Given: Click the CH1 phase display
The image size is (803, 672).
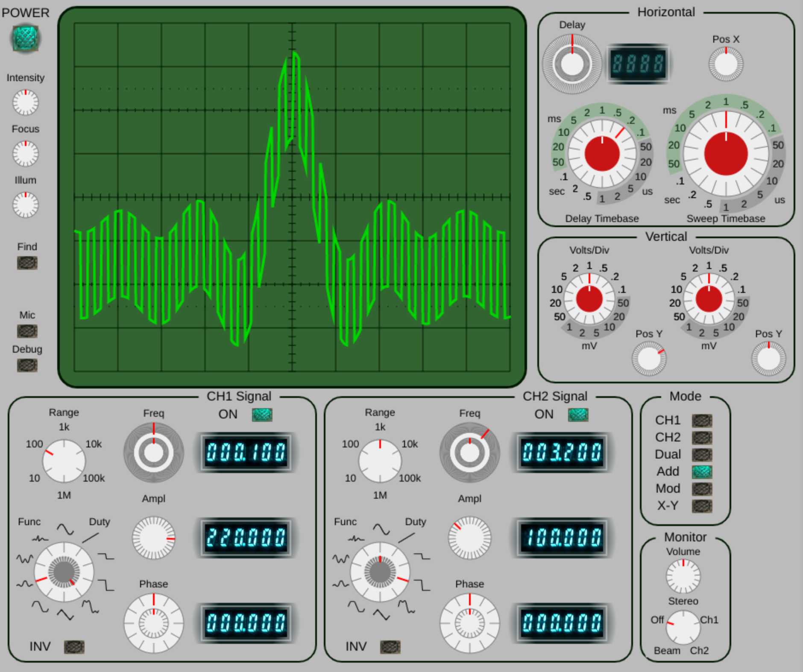Looking at the screenshot, I should coord(246,623).
